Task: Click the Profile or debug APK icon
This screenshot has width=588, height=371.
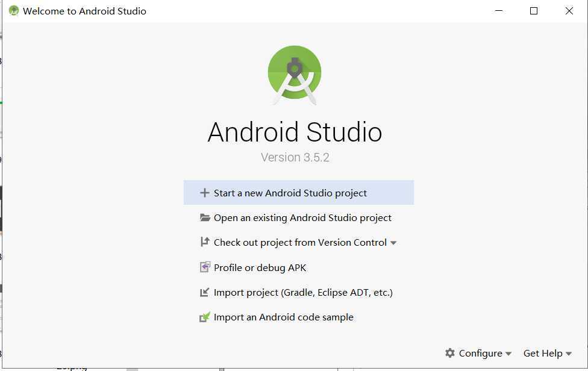Action: tap(205, 267)
